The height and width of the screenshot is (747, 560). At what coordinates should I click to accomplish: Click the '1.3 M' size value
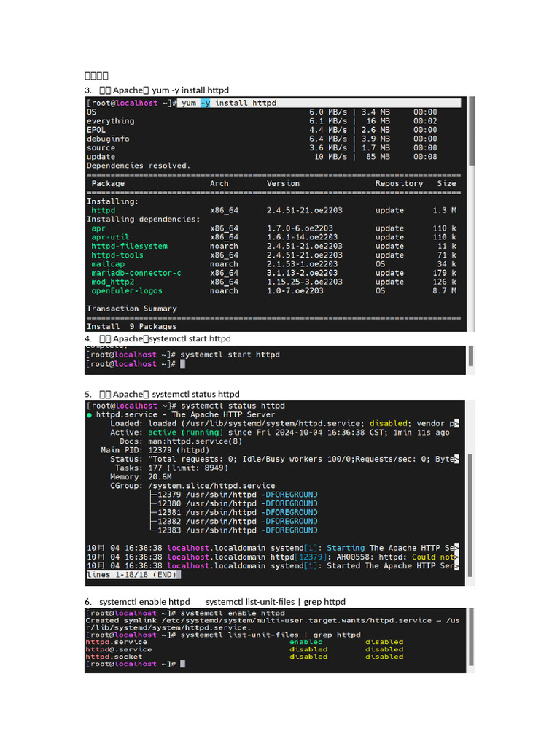[x=445, y=210]
